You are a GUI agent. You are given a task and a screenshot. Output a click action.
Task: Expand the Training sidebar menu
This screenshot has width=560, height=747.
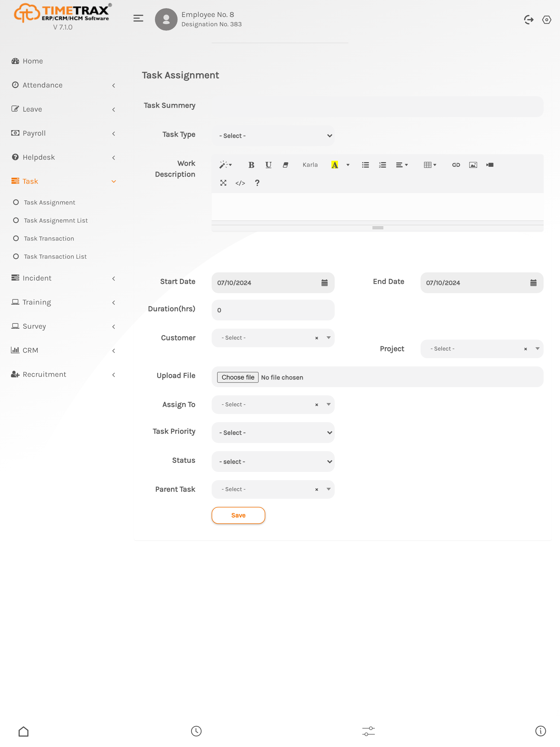tap(63, 302)
